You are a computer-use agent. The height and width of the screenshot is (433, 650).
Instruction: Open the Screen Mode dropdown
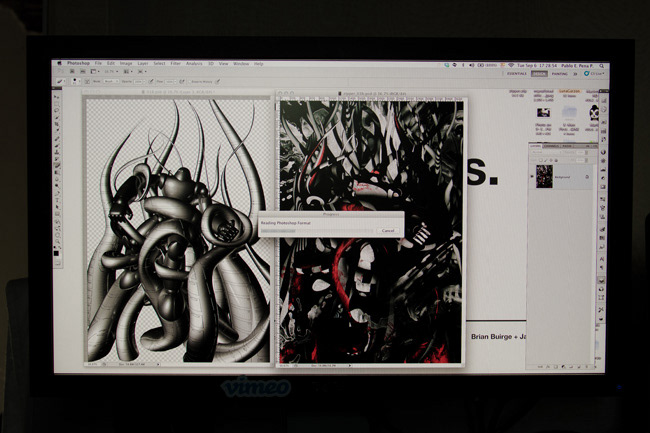coord(142,72)
